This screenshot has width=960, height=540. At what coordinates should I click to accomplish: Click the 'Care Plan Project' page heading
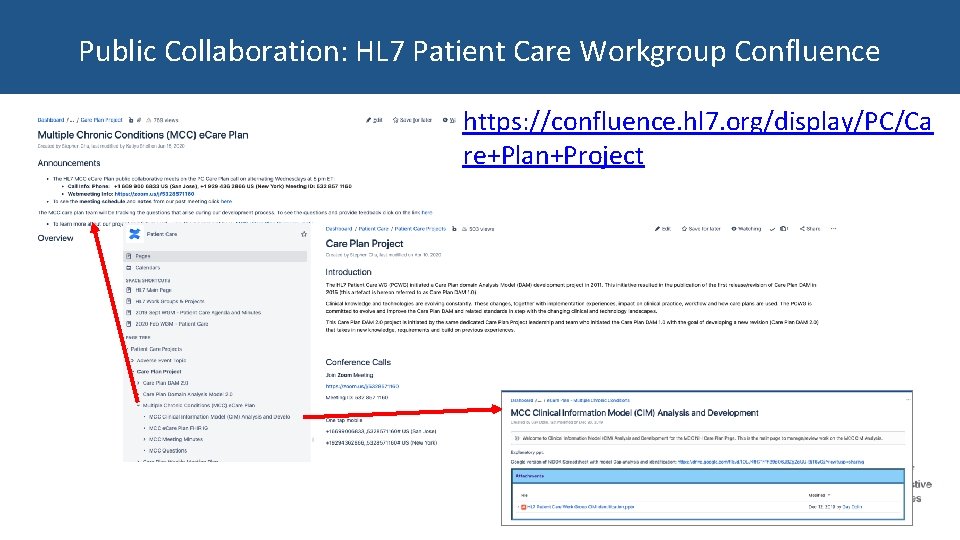364,244
